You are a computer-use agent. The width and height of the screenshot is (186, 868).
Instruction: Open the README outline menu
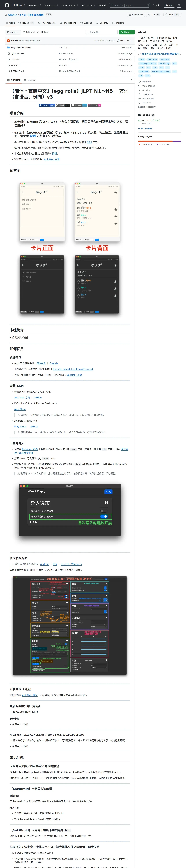131,80
